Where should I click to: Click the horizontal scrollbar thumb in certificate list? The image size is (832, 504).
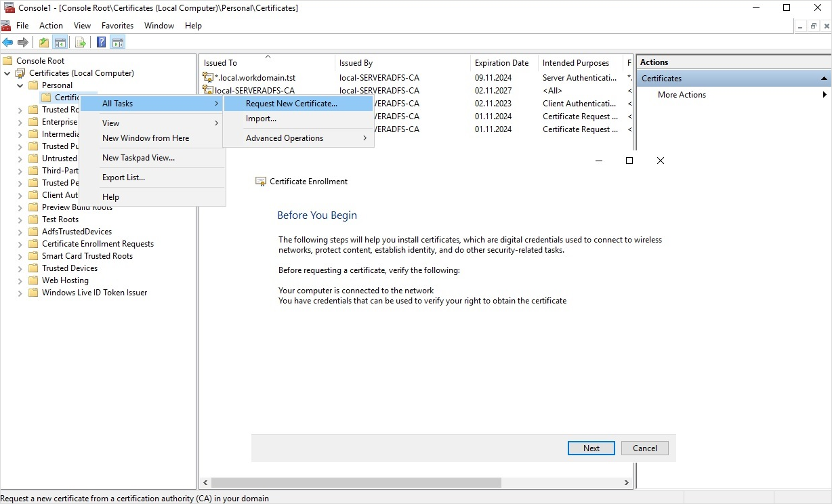(x=356, y=483)
